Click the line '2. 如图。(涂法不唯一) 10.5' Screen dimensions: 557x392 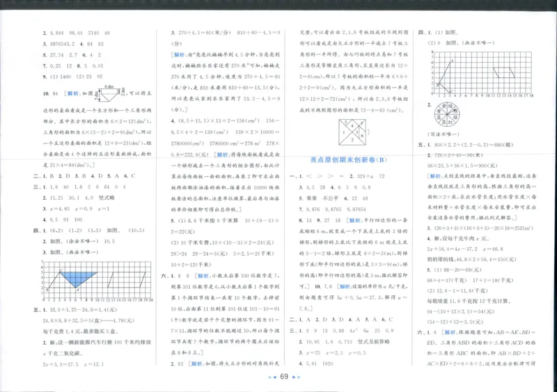[79, 242]
